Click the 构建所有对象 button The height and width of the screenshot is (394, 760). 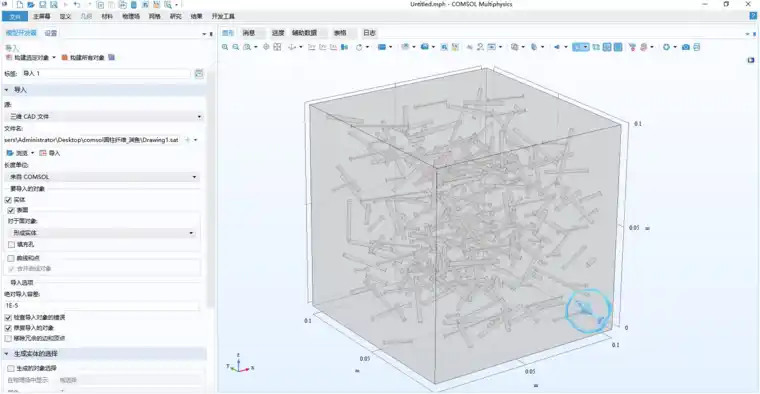pyautogui.click(x=83, y=58)
